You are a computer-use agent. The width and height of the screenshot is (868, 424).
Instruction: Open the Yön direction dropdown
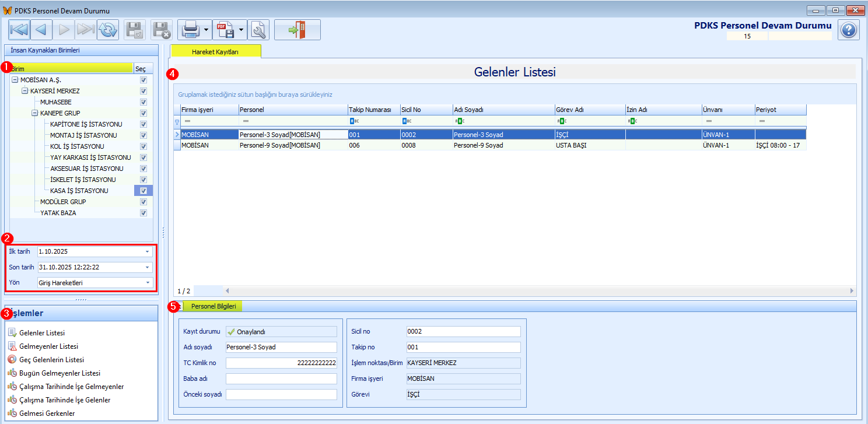tap(148, 283)
